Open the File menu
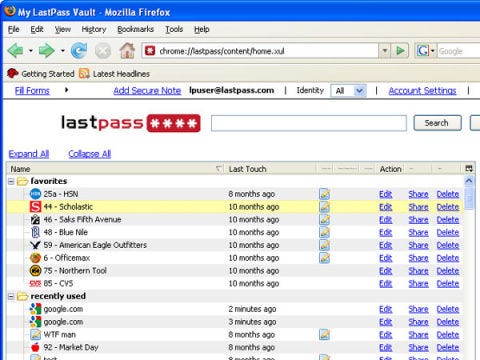 [x=13, y=29]
